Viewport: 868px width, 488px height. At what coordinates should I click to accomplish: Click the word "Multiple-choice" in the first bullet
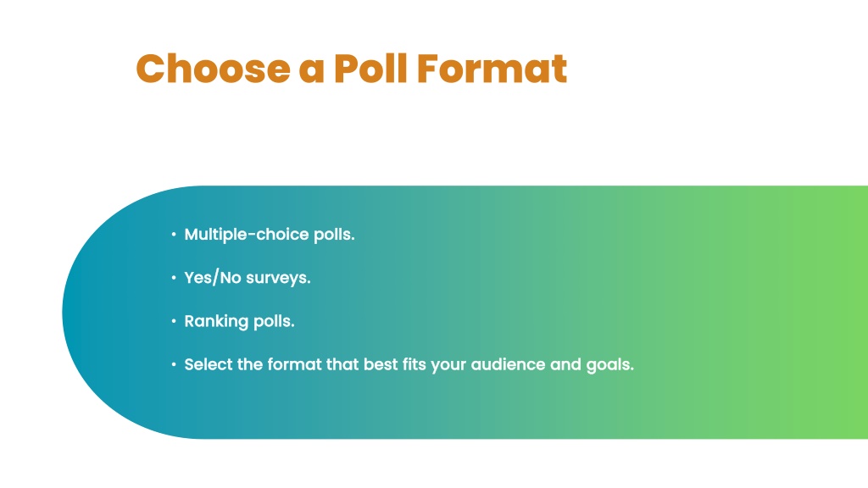[247, 235]
